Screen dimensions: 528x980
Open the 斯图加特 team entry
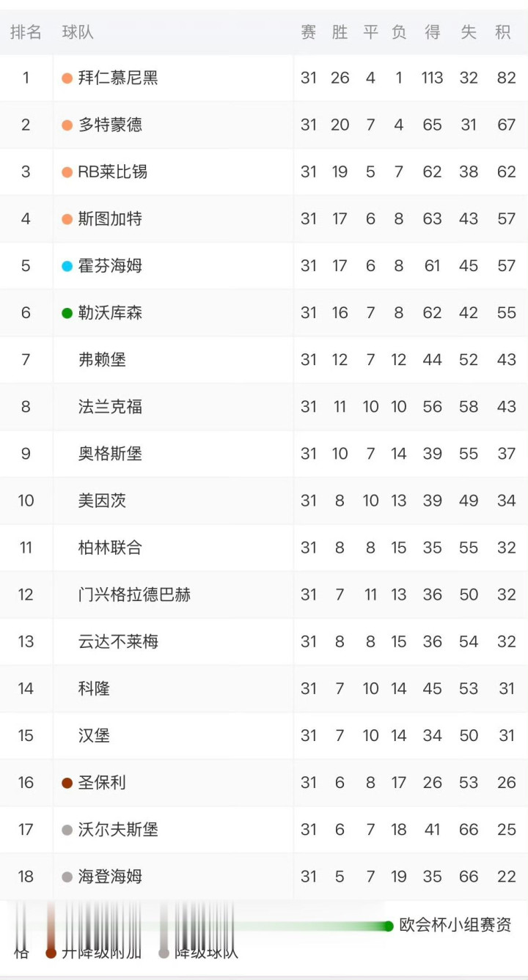tap(110, 219)
